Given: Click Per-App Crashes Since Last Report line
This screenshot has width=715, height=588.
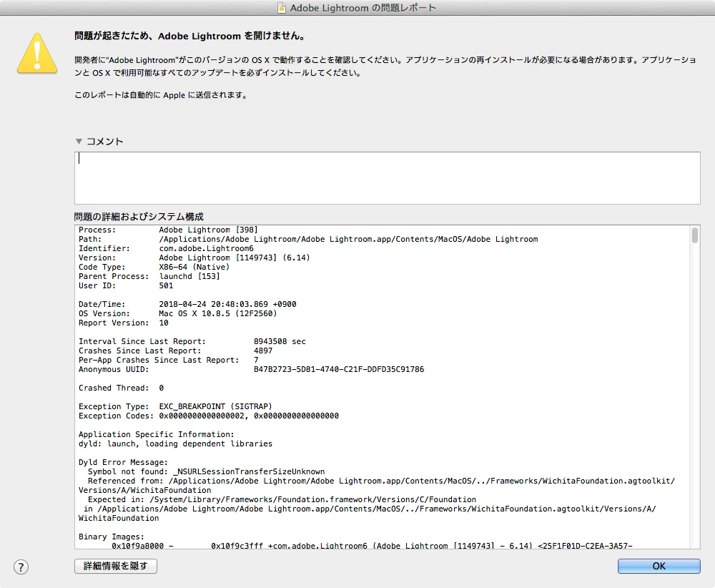Looking at the screenshot, I should point(169,360).
